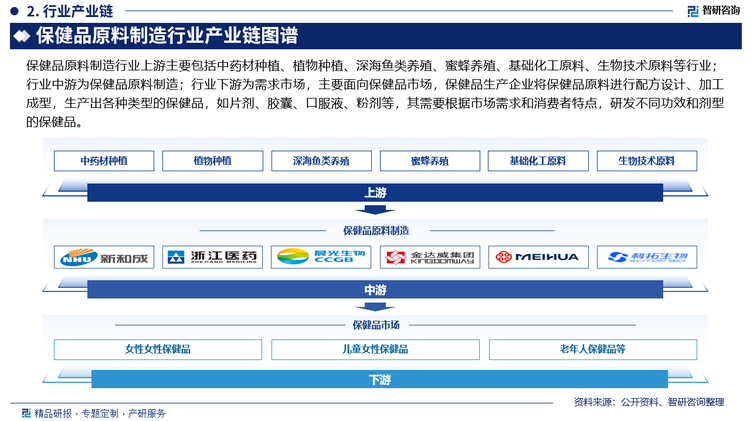
Task: Click the arrow between 中游 and 下游
Action: pyautogui.click(x=375, y=307)
